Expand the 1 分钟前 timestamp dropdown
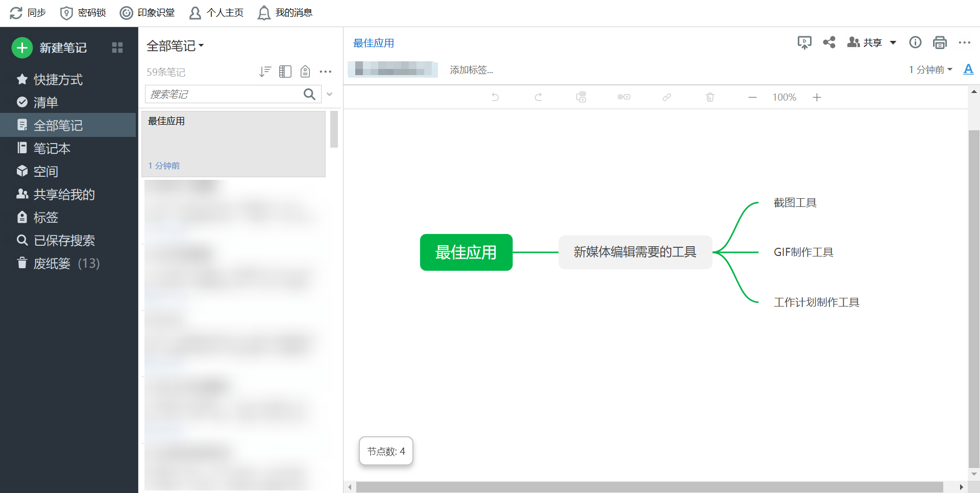Image resolution: width=980 pixels, height=493 pixels. [950, 69]
